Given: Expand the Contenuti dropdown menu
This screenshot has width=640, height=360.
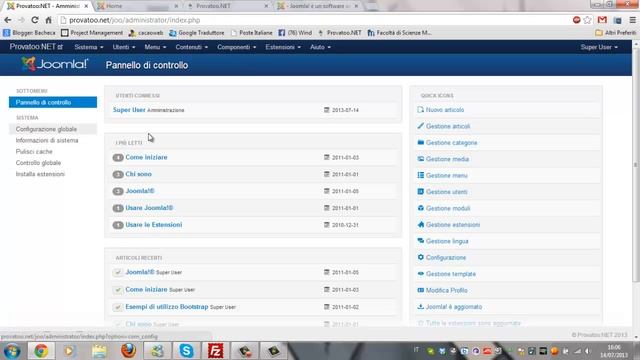Looking at the screenshot, I should tap(191, 47).
